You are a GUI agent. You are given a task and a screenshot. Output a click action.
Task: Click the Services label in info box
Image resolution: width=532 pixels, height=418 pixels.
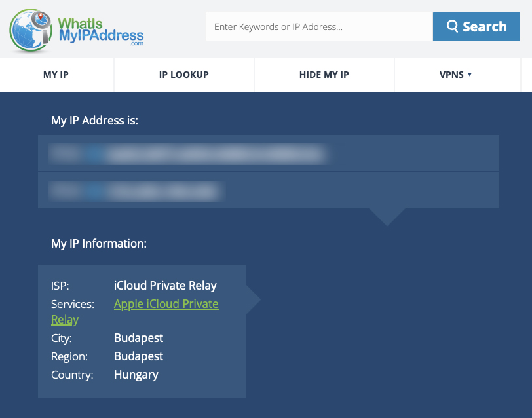point(73,304)
